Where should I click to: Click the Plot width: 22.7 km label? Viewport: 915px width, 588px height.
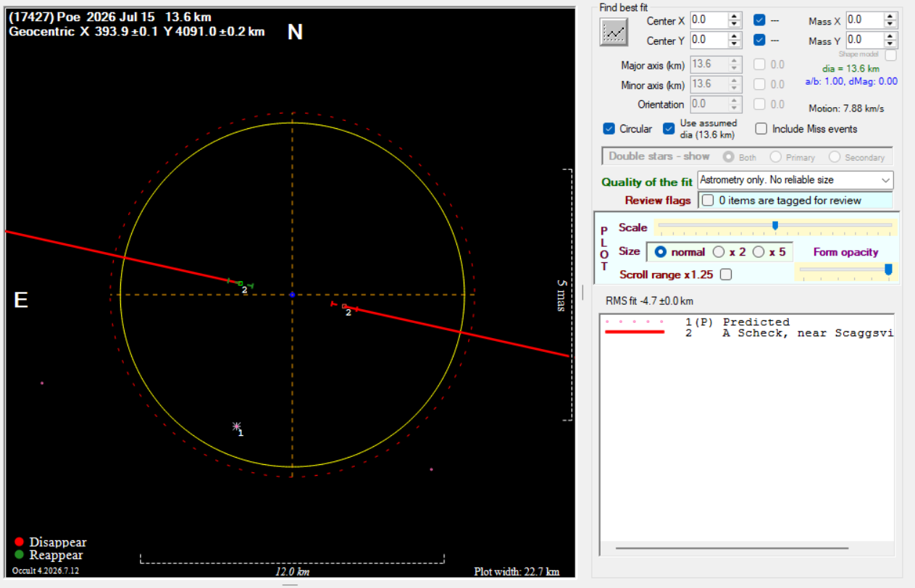517,571
